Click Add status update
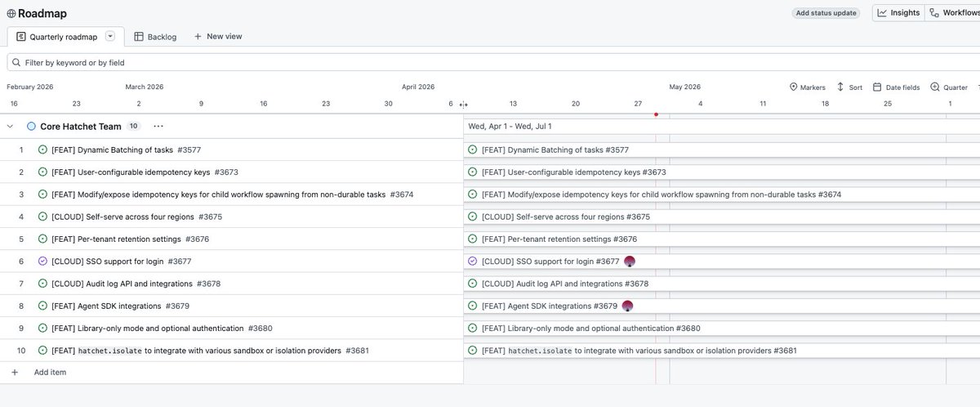 point(826,13)
